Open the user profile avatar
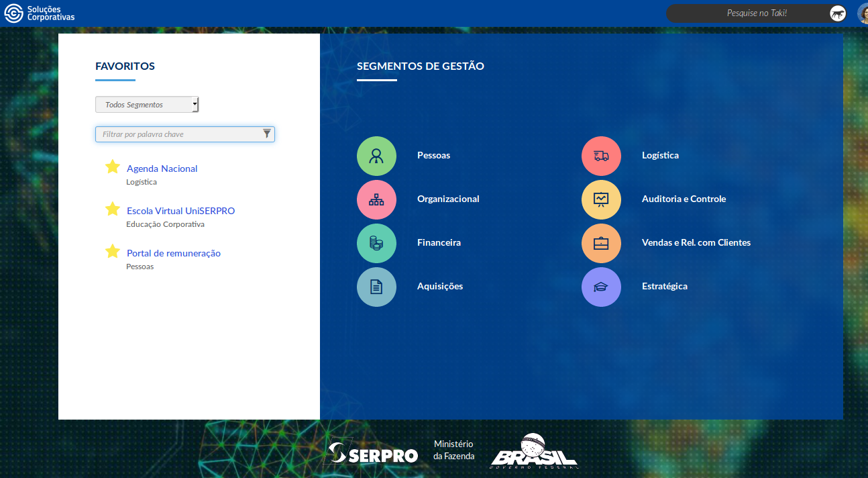Screen dimensions: 868x478 [x=862, y=13]
